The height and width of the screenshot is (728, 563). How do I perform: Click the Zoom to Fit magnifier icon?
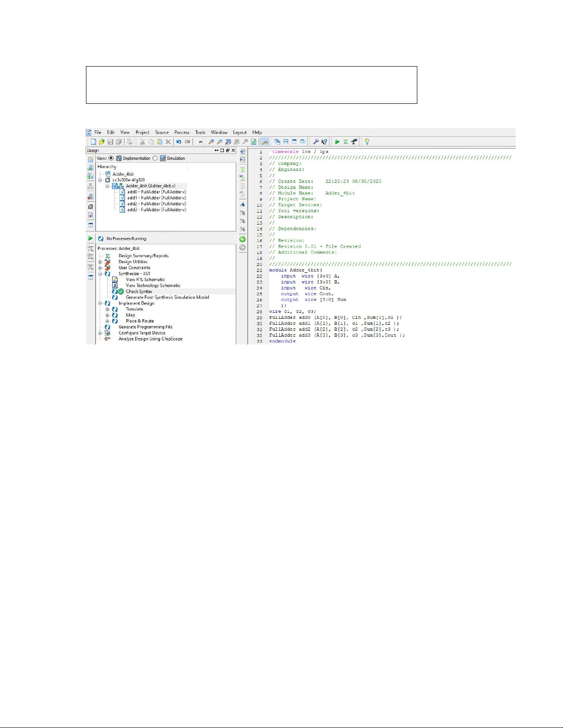(228, 142)
